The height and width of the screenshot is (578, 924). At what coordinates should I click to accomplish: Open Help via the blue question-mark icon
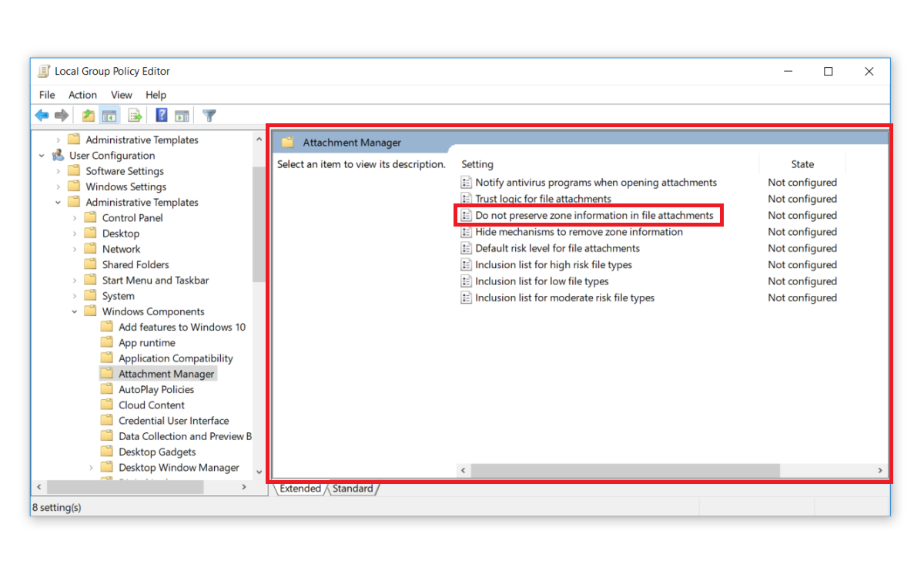pos(162,116)
